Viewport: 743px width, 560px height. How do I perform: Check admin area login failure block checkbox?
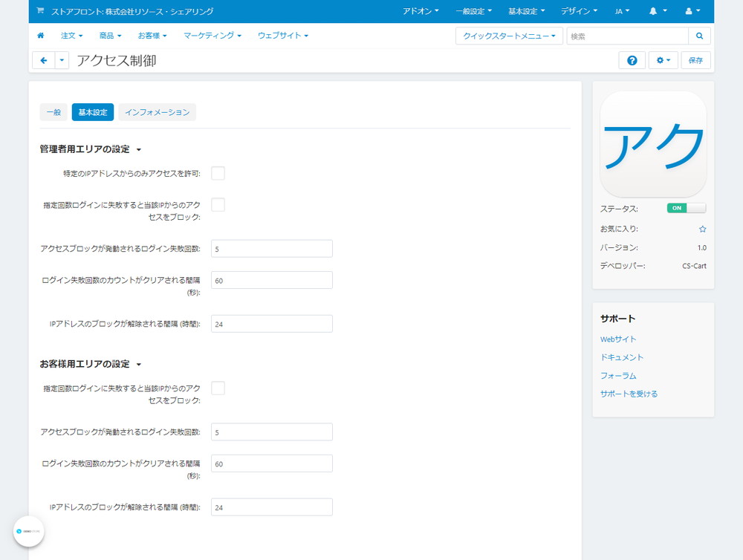tap(218, 205)
